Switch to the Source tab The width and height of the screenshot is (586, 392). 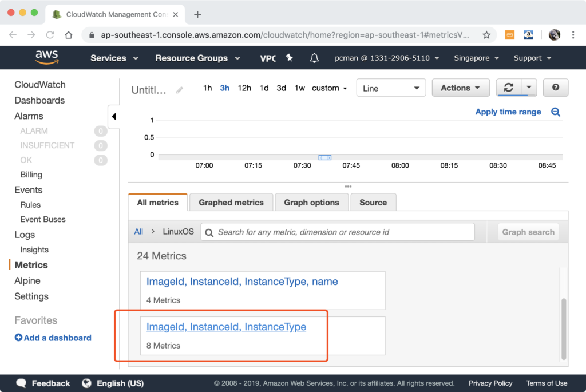pyautogui.click(x=373, y=202)
